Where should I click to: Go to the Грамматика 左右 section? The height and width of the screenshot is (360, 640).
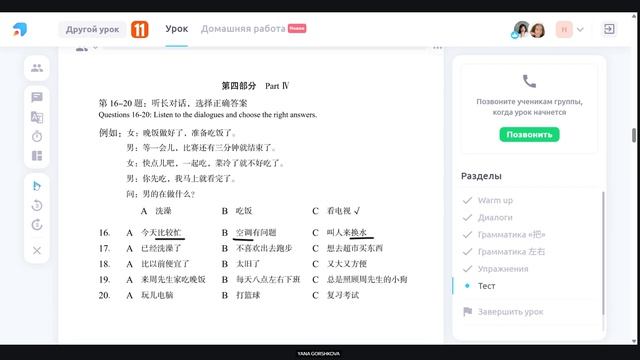511,252
